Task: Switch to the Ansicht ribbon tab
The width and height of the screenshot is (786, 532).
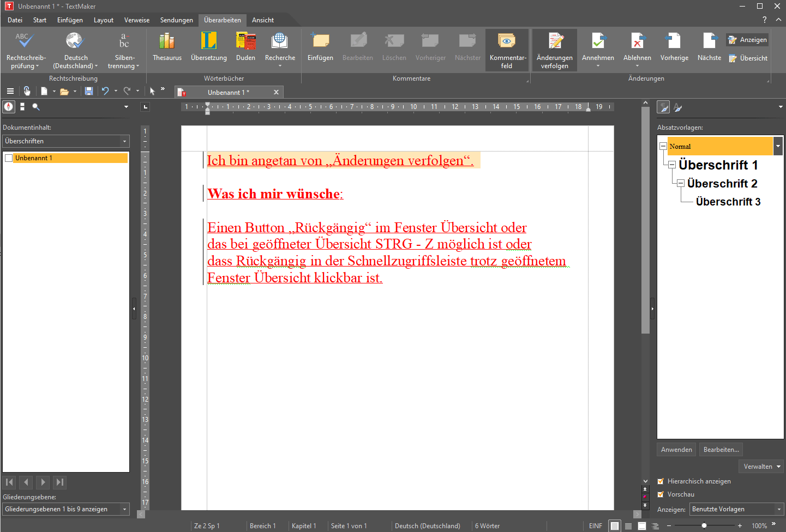Action: pyautogui.click(x=263, y=20)
